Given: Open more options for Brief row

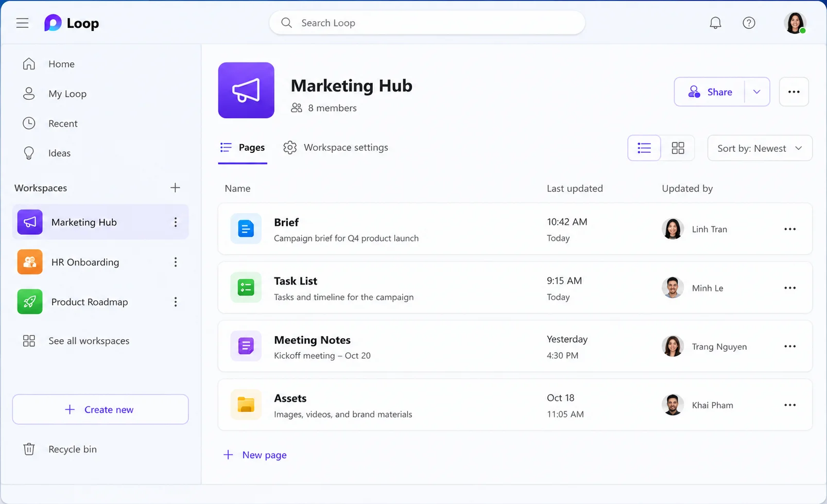Looking at the screenshot, I should (790, 229).
